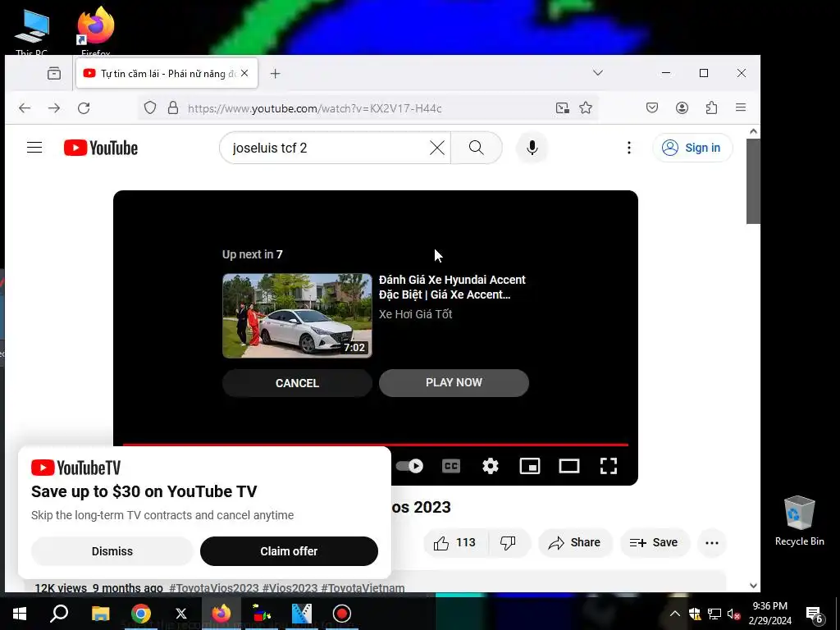The width and height of the screenshot is (840, 630).
Task: Bookmark this page with star icon
Action: (586, 107)
